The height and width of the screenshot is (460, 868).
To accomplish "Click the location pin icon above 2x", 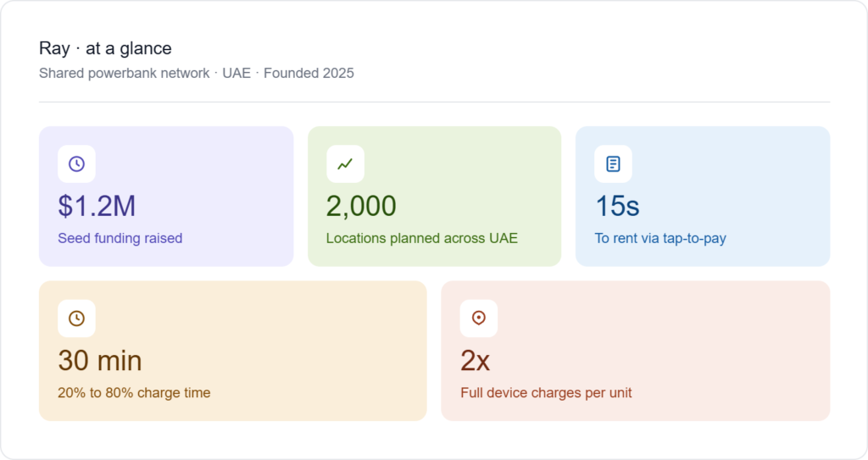I will [479, 319].
